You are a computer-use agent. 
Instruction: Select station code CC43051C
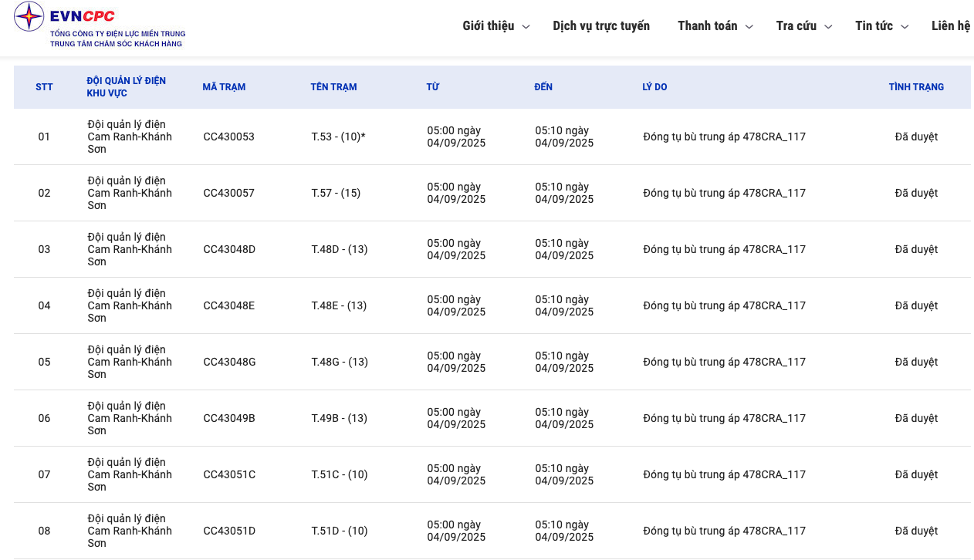click(x=229, y=474)
